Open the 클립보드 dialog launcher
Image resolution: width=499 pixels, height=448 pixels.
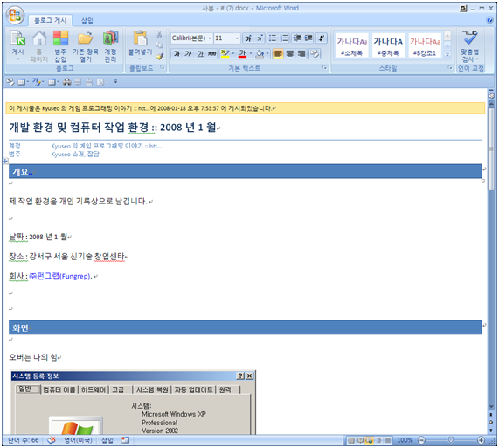(x=163, y=68)
